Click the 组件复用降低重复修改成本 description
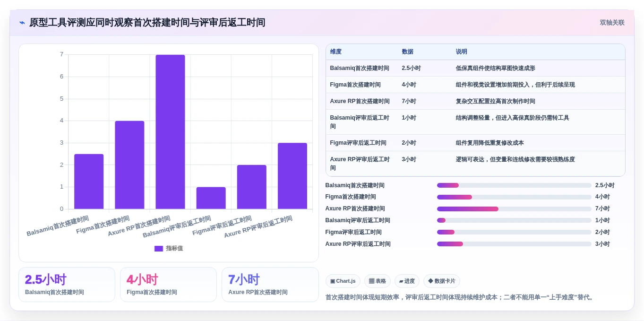 [x=489, y=143]
